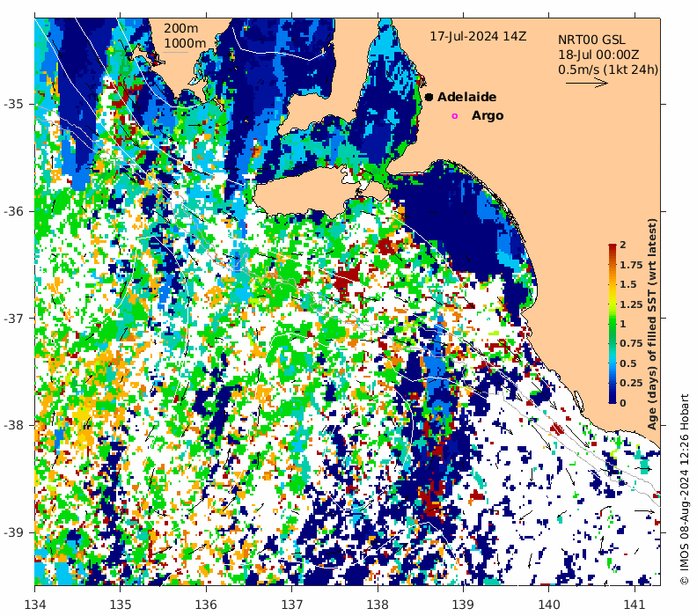Click the 18-Jul 00:00Z text

[598, 55]
